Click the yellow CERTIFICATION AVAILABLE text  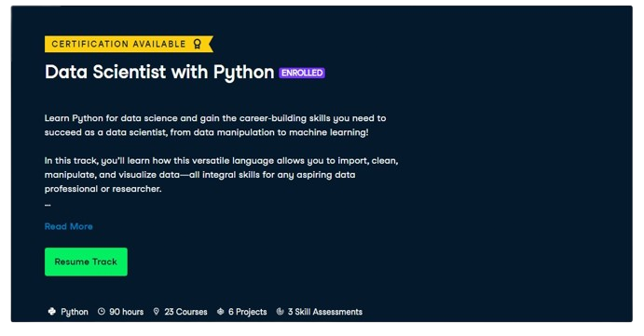click(118, 44)
